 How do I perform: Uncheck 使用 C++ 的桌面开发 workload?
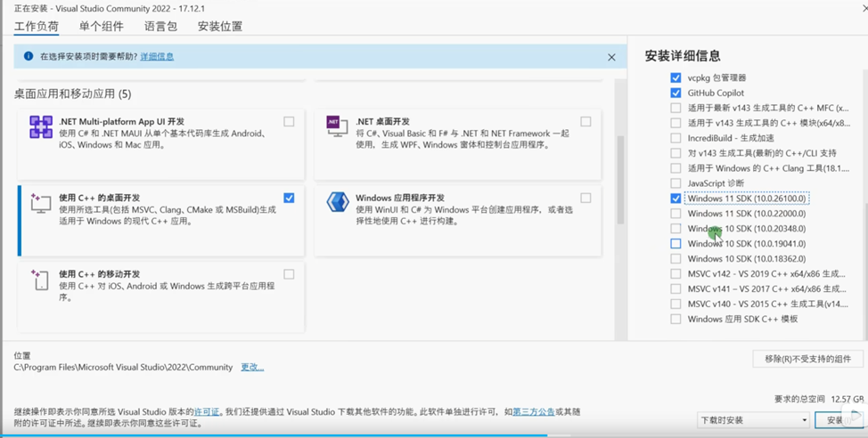289,198
